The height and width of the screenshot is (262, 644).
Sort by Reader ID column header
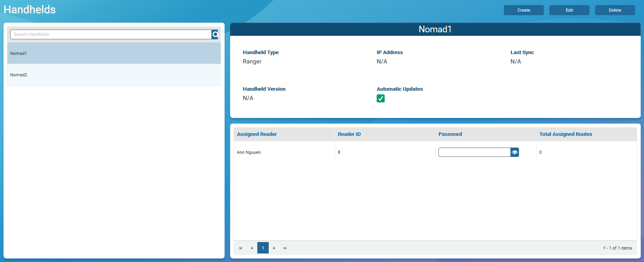pos(349,134)
